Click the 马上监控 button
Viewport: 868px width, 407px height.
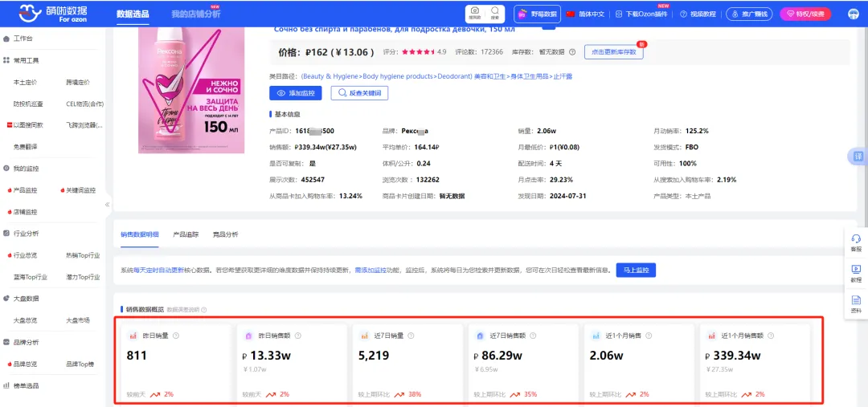[636, 271]
